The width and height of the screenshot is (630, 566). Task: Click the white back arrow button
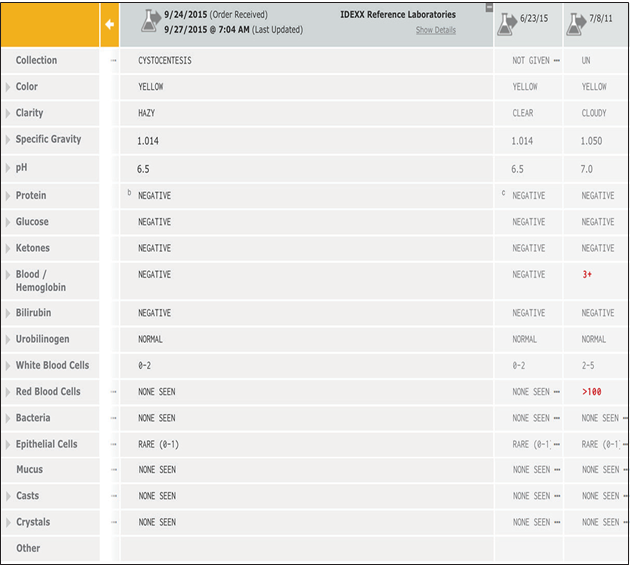(x=109, y=25)
